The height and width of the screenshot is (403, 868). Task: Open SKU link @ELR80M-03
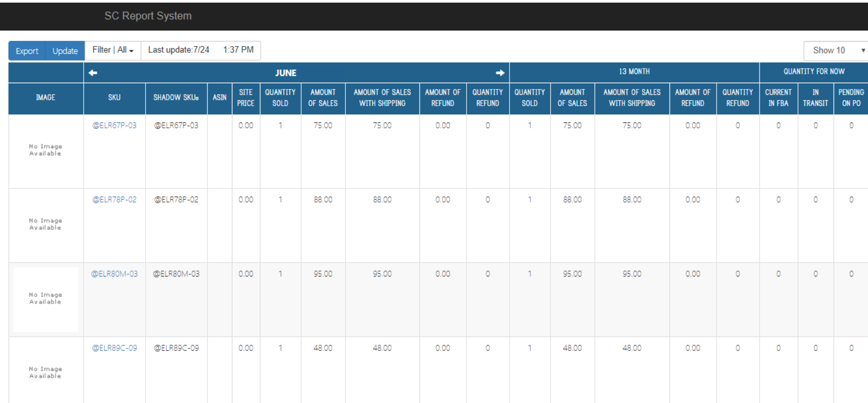pos(114,274)
